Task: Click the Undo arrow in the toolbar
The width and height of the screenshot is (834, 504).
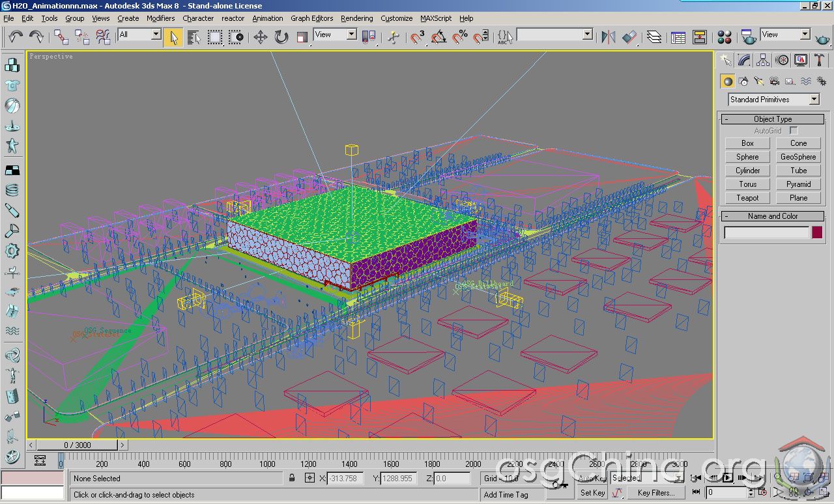Action: (x=16, y=37)
